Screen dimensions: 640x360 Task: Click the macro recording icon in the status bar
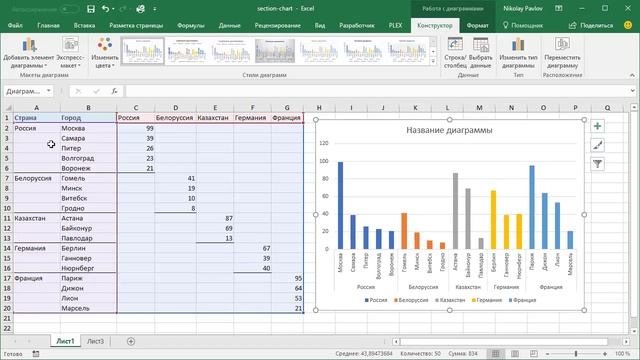(x=36, y=354)
